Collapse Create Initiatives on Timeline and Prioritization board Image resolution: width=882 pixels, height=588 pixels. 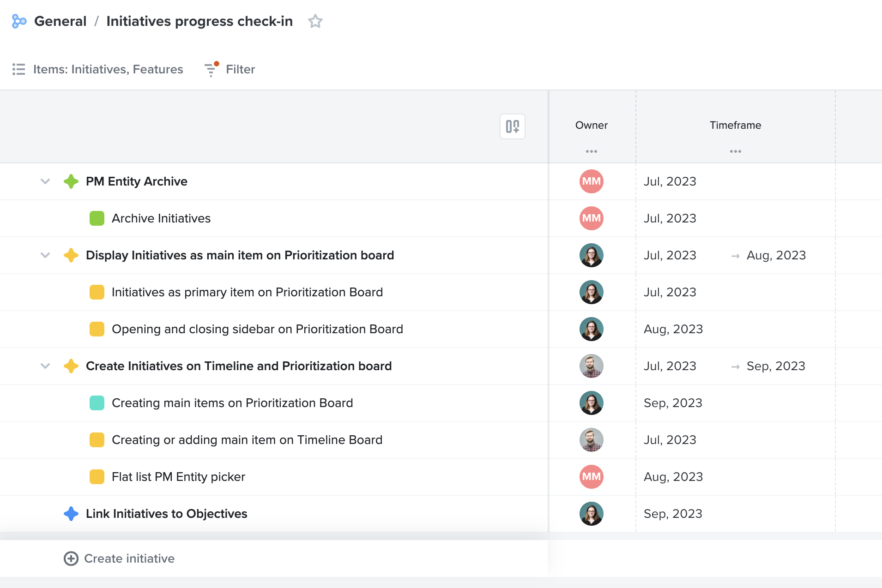pos(45,366)
